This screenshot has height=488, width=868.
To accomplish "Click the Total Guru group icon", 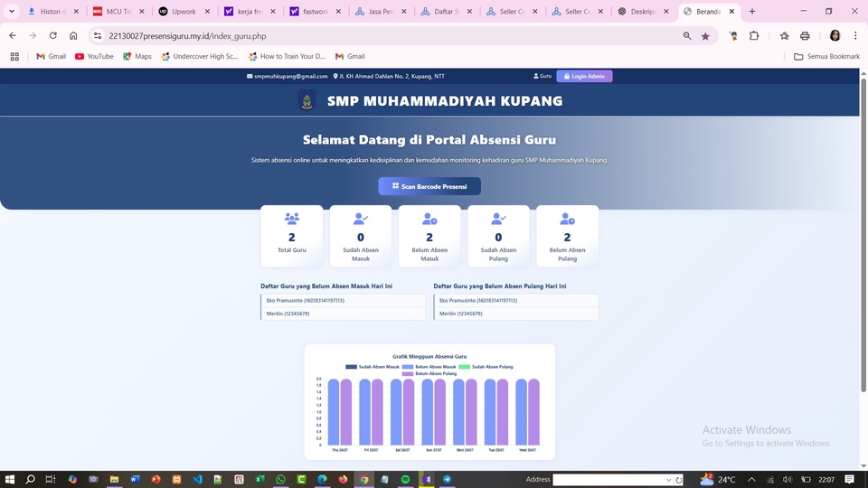I will click(x=291, y=219).
